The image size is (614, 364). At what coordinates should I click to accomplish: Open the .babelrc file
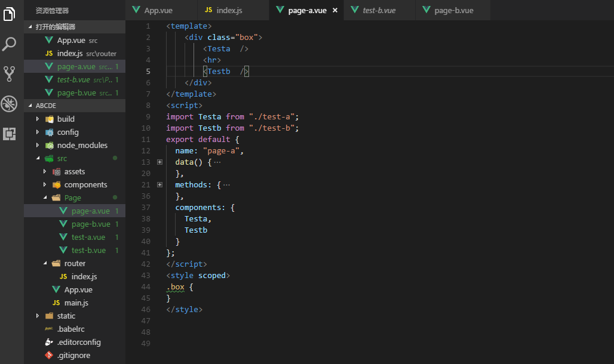pos(75,329)
